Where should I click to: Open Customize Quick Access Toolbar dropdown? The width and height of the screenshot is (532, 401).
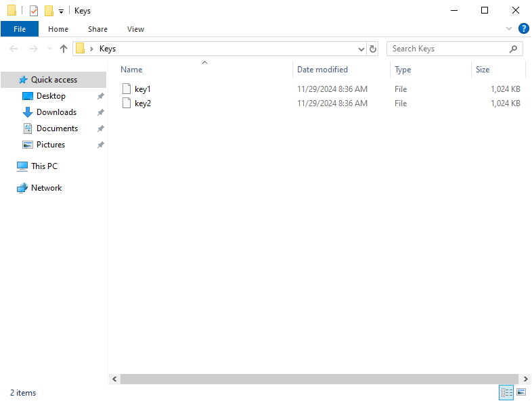(61, 11)
